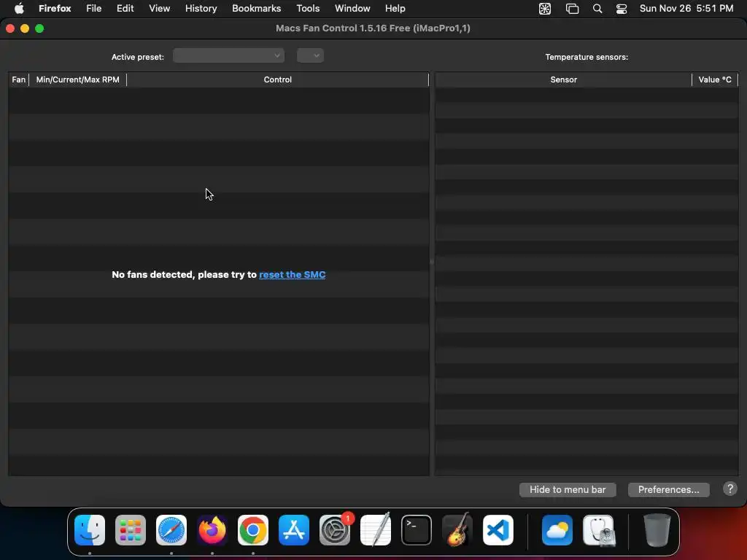Click the Macs Fan Control menu bar fan icon
Screen dimensions: 747x560
coord(544,9)
